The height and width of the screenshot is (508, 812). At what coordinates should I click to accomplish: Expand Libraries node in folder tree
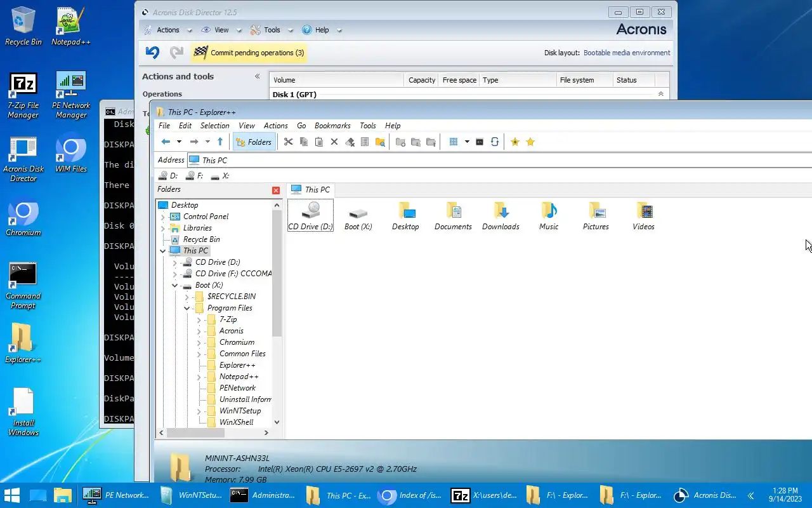click(163, 228)
